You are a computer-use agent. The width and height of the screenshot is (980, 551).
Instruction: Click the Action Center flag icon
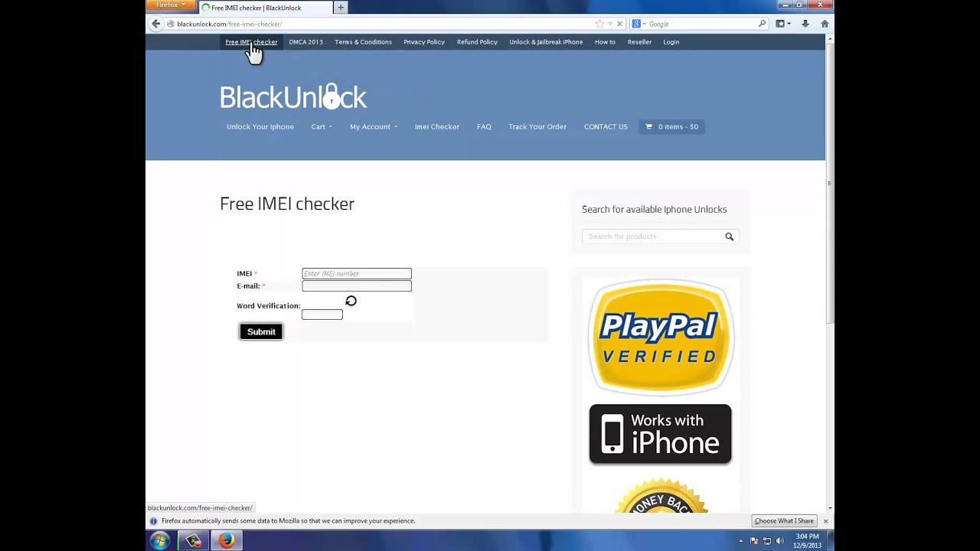(754, 541)
